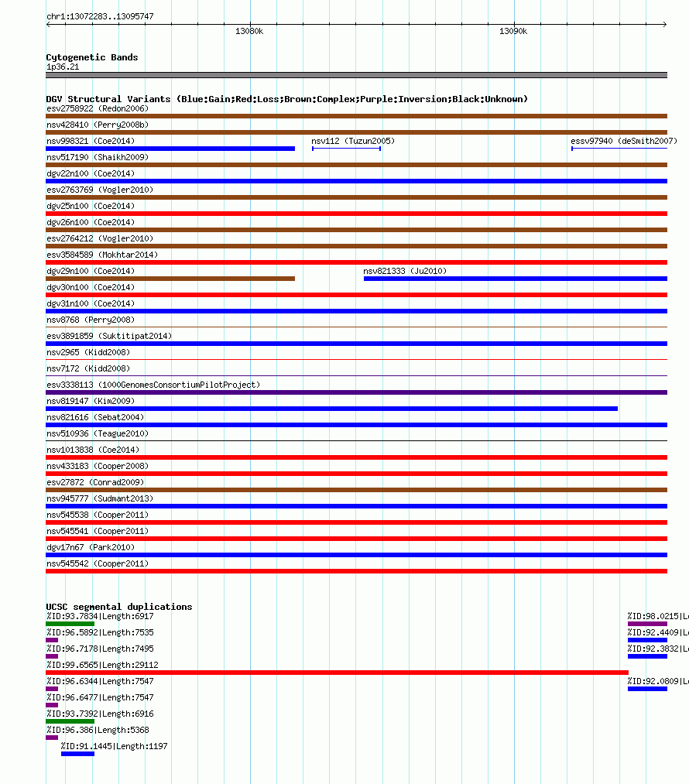
Task: Click the 13090k ruler tick label
Action: pyautogui.click(x=513, y=32)
